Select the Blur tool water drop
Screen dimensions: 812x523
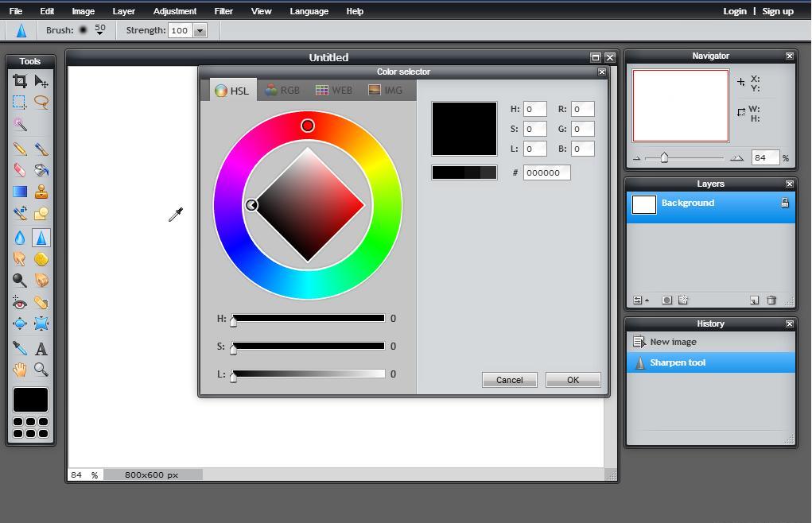coord(20,238)
